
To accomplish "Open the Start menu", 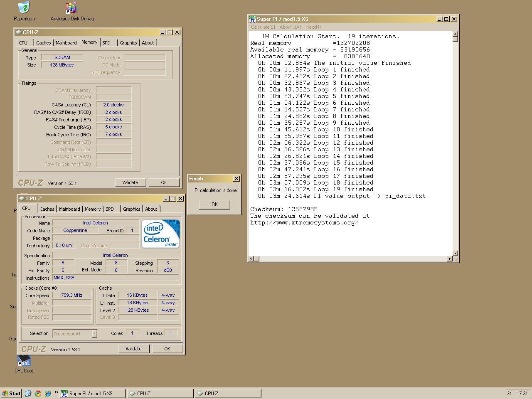I will (11, 393).
